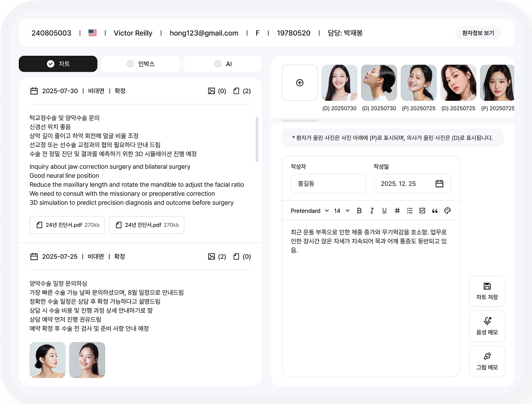532x404 pixels.
Task: Open the text color palette in the toolbar
Action: tap(447, 210)
